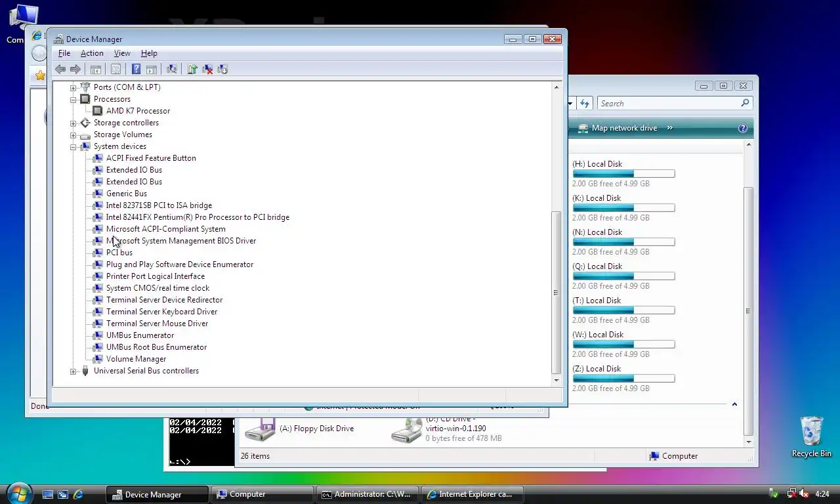This screenshot has width=840, height=504.
Task: Click the Device Manager taskbar button
Action: click(157, 494)
